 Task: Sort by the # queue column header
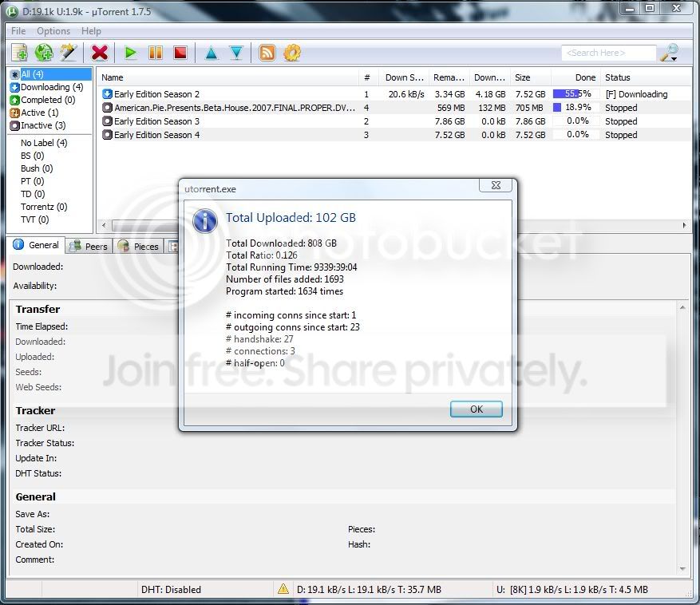pos(368,77)
